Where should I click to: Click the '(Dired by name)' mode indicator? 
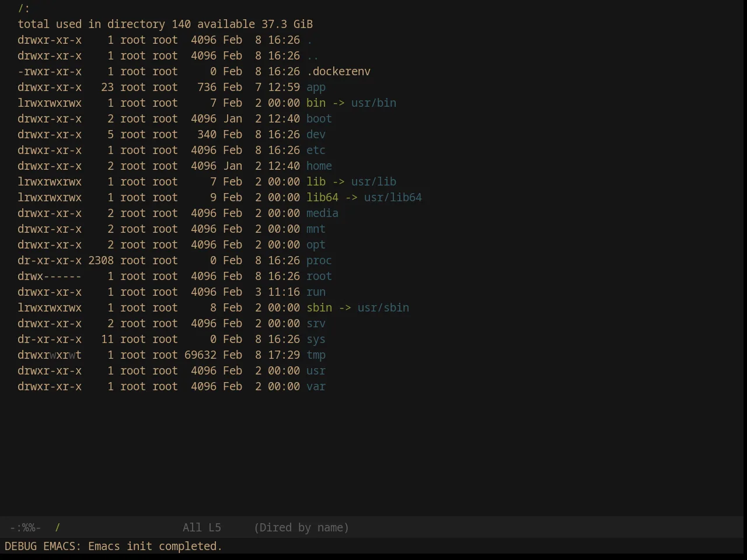(x=301, y=528)
